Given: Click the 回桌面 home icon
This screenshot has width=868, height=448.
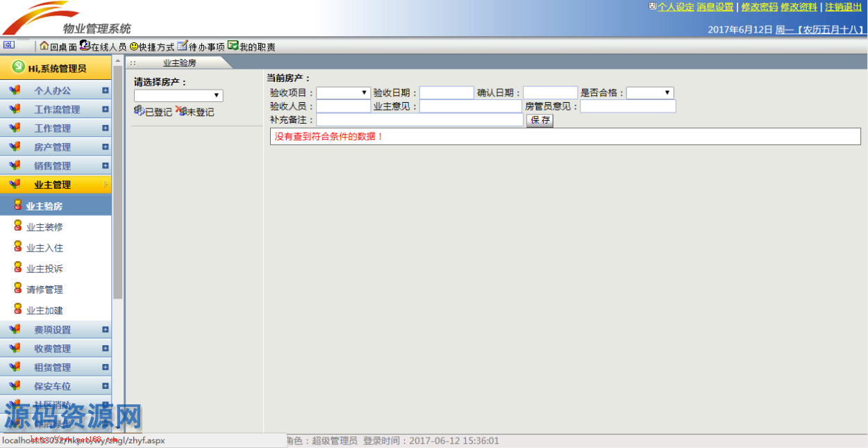Looking at the screenshot, I should (44, 46).
